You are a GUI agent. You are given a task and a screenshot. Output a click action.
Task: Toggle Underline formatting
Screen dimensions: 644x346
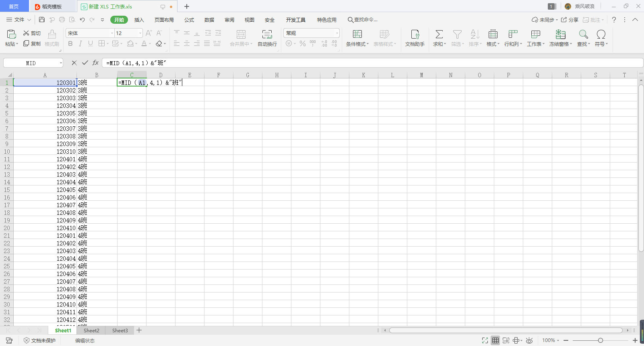pos(91,43)
